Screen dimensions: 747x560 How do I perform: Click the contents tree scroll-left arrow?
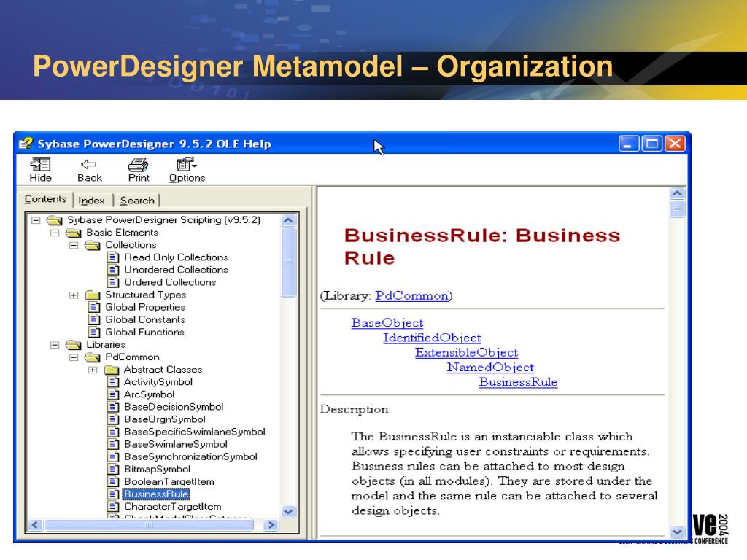click(x=35, y=525)
